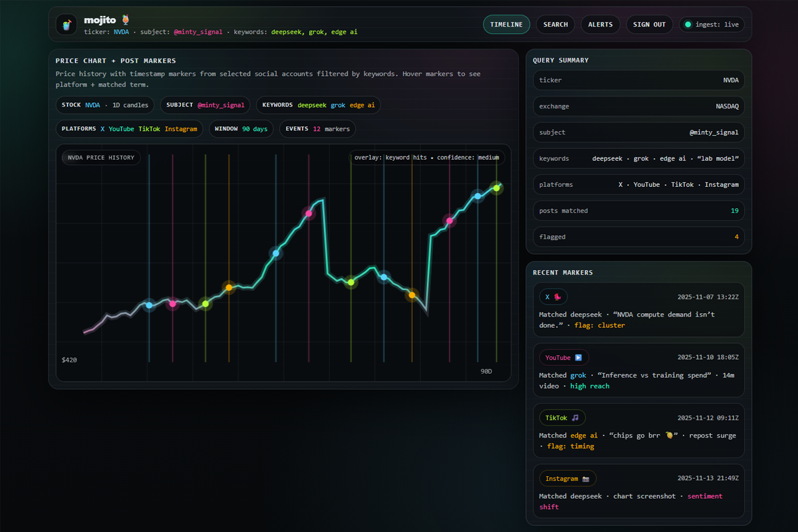This screenshot has height=532, width=798.
Task: Toggle the PLATFORMS filter chip
Action: tap(130, 129)
